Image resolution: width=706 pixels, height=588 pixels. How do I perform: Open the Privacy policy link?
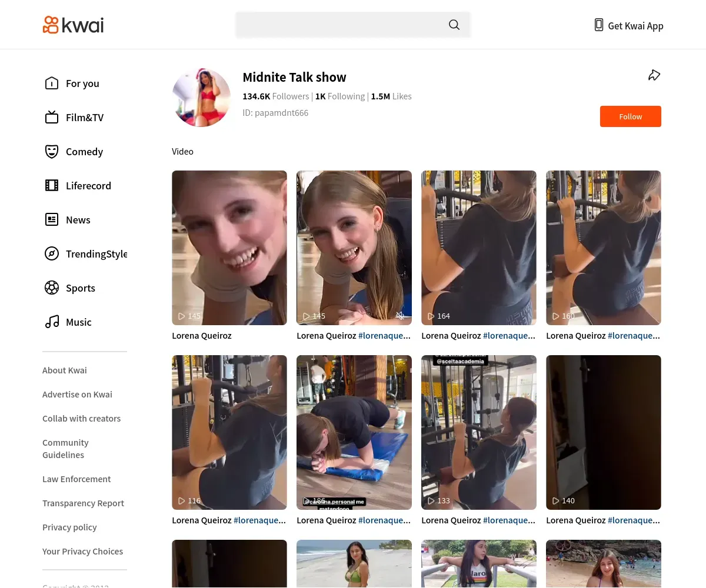click(69, 527)
